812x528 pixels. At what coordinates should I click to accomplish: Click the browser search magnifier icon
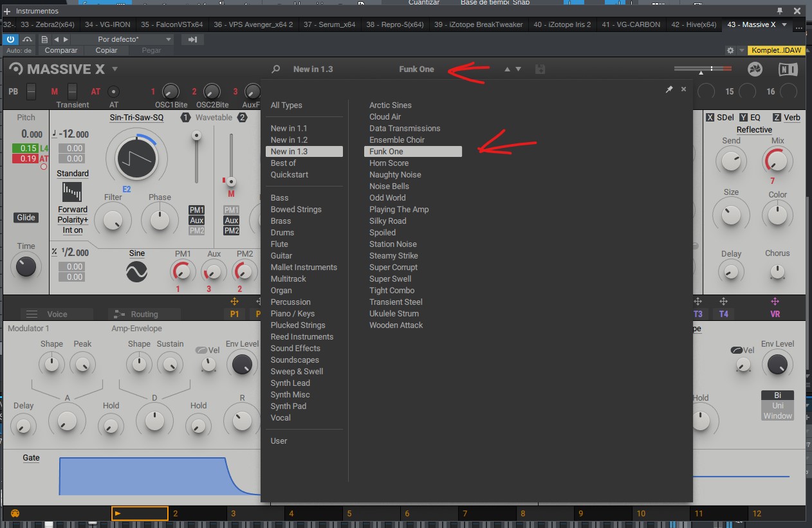(x=275, y=69)
